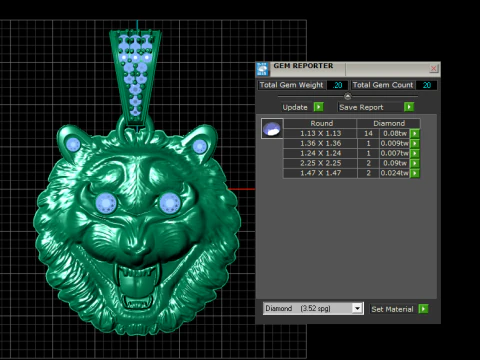Select the round gem thumbnail icon
The height and width of the screenshot is (360, 480).
[272, 129]
